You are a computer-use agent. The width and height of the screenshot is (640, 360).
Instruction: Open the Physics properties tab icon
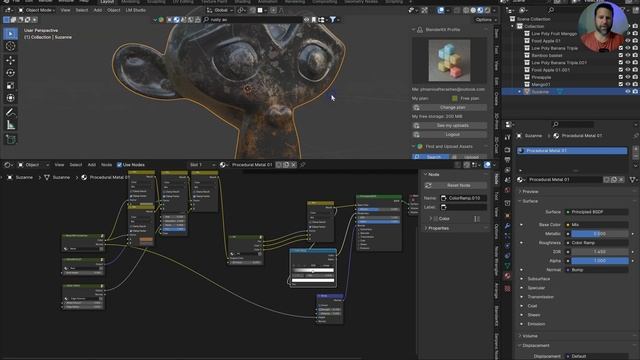pyautogui.click(x=507, y=246)
